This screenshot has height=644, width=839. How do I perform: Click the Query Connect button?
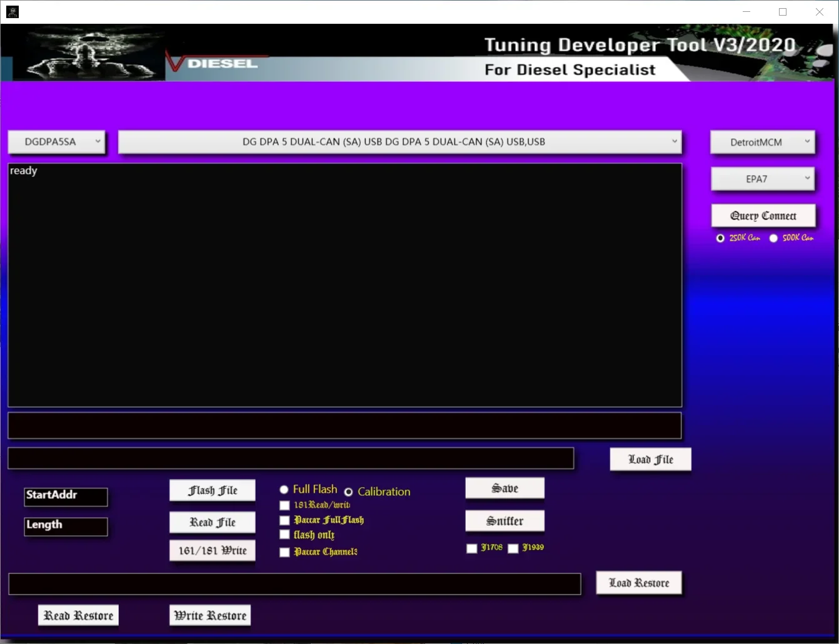pyautogui.click(x=763, y=215)
